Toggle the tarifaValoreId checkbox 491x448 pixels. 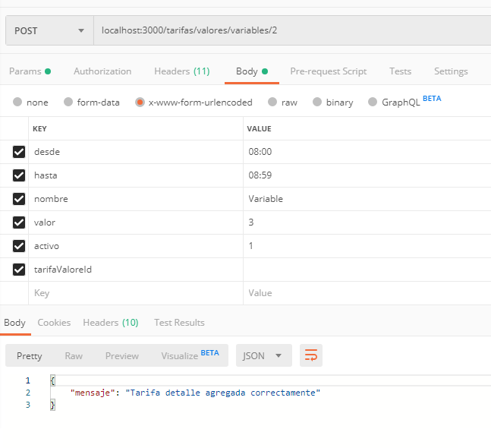tap(19, 269)
